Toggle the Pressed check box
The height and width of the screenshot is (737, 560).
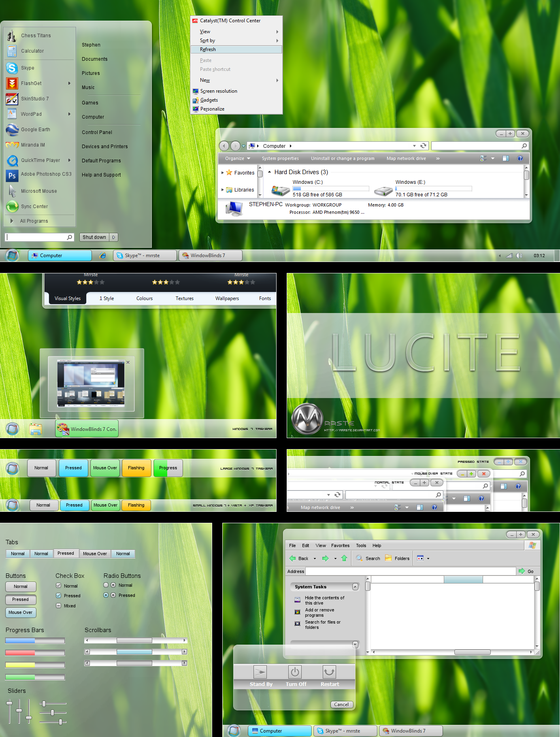[x=59, y=596]
